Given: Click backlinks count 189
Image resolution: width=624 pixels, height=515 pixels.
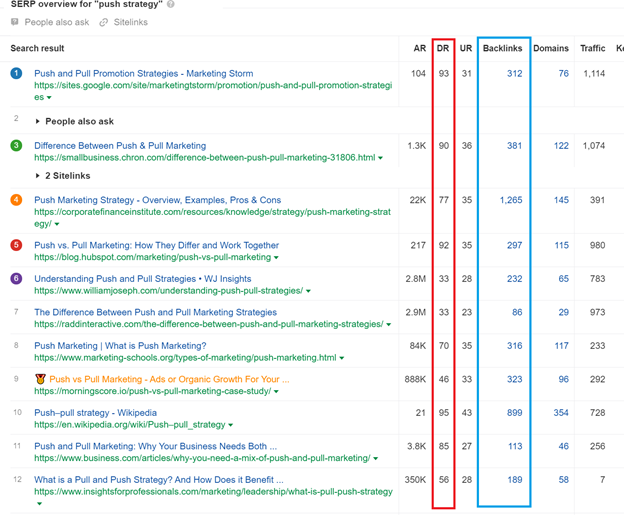Looking at the screenshot, I should pos(515,479).
